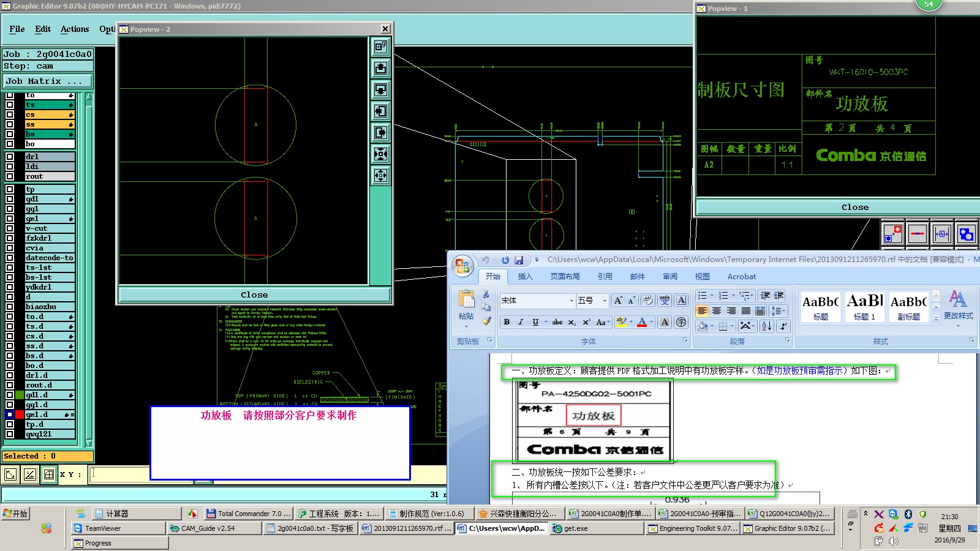980x551 pixels.
Task: Toggle the checkbox for the drl layer
Action: point(10,157)
